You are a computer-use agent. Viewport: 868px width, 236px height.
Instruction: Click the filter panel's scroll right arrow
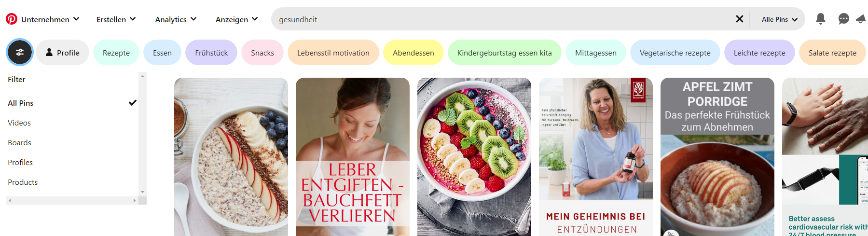tap(135, 200)
